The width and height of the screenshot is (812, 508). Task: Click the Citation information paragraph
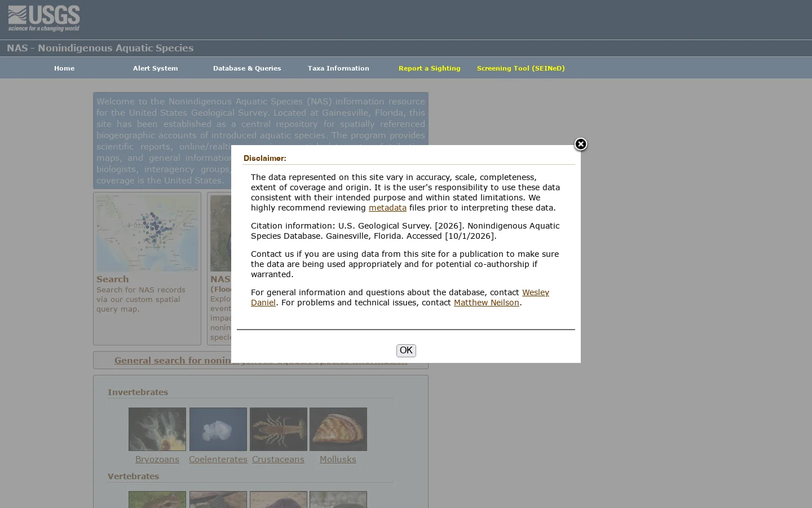pyautogui.click(x=405, y=231)
